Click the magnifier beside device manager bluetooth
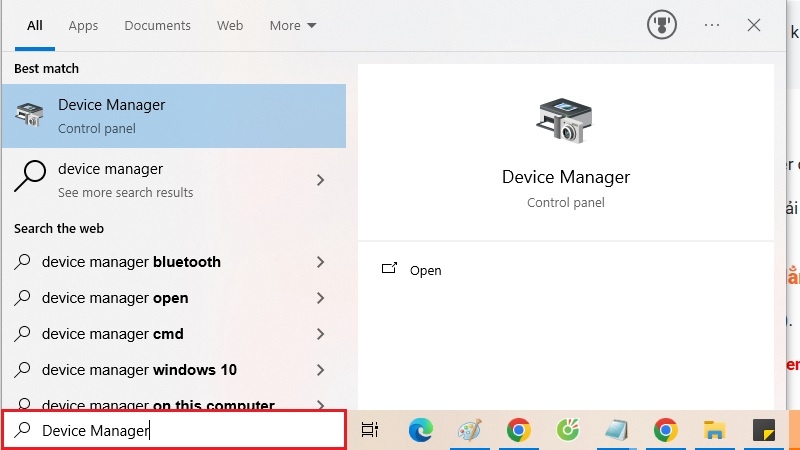This screenshot has height=450, width=800. [22, 262]
